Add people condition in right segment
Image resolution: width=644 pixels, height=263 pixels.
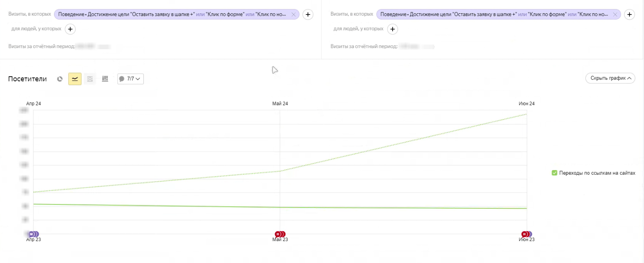click(x=392, y=29)
